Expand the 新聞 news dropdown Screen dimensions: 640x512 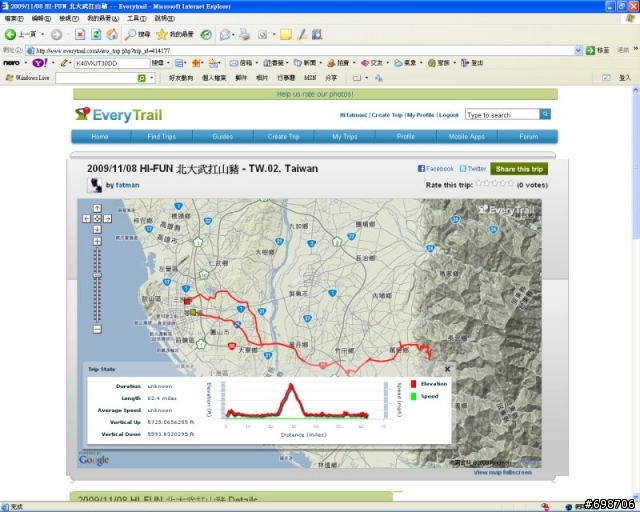click(320, 63)
